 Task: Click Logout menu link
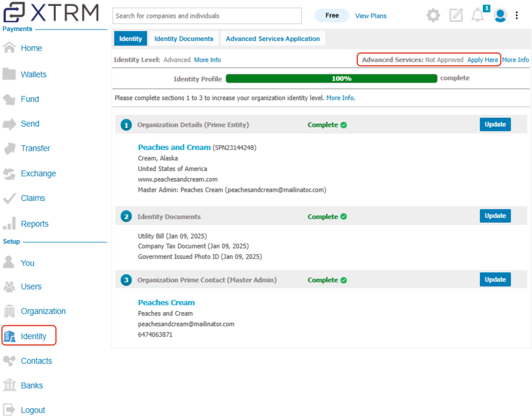click(x=33, y=410)
